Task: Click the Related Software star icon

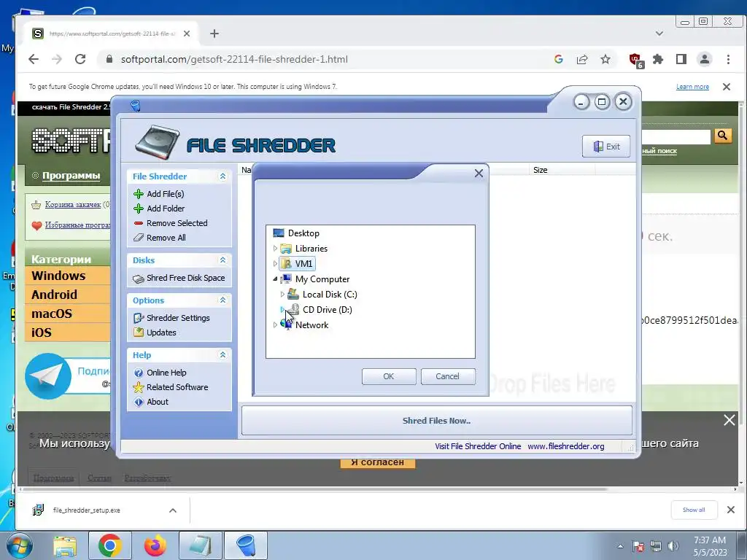Action: tap(139, 387)
